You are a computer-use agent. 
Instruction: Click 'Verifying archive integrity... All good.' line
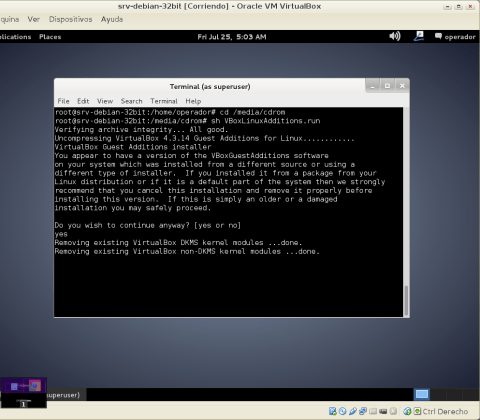(141, 129)
